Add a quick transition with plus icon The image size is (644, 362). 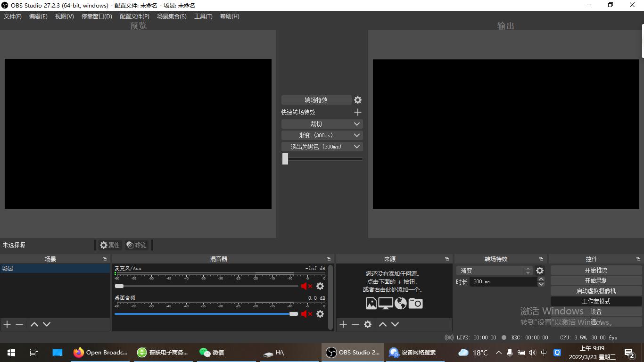point(358,112)
